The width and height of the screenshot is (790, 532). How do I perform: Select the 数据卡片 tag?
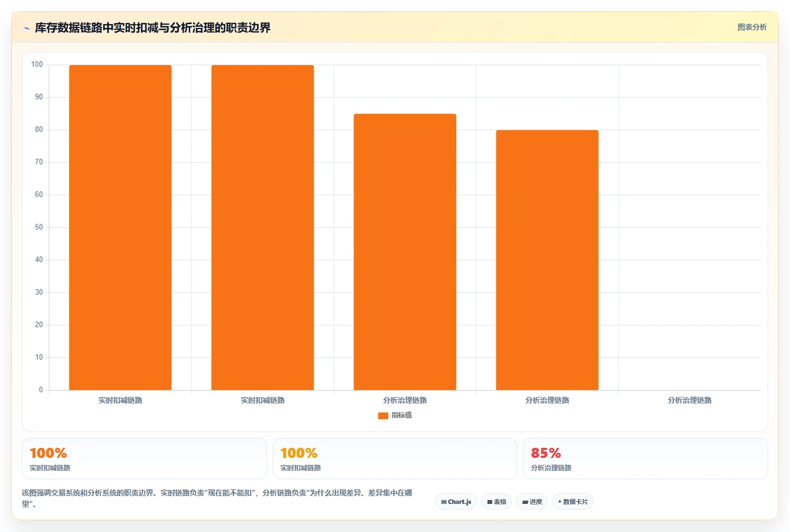[573, 502]
